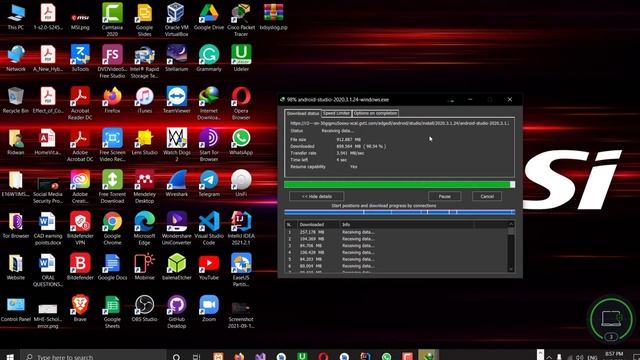
Task: Launch 3uTools shortcut
Action: pyautogui.click(x=80, y=59)
